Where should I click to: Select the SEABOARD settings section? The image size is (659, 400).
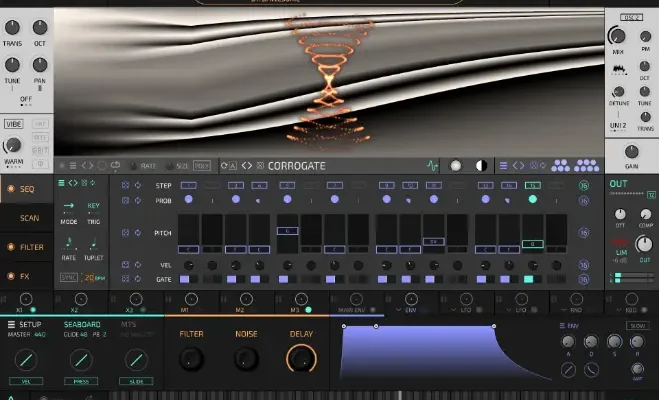(82, 325)
